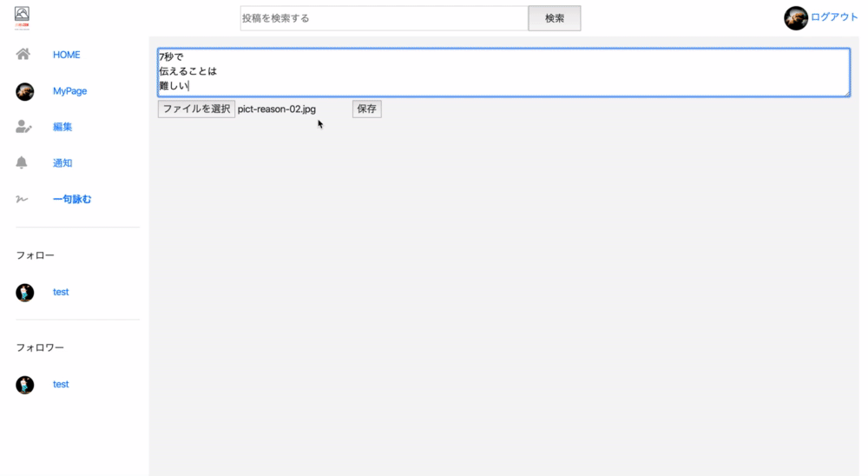This screenshot has height=476, width=868.
Task: Click test avatar under フォロー
Action: point(25,292)
